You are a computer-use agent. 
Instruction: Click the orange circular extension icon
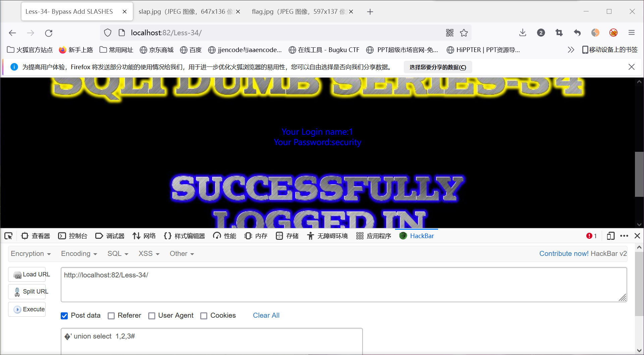pos(595,33)
